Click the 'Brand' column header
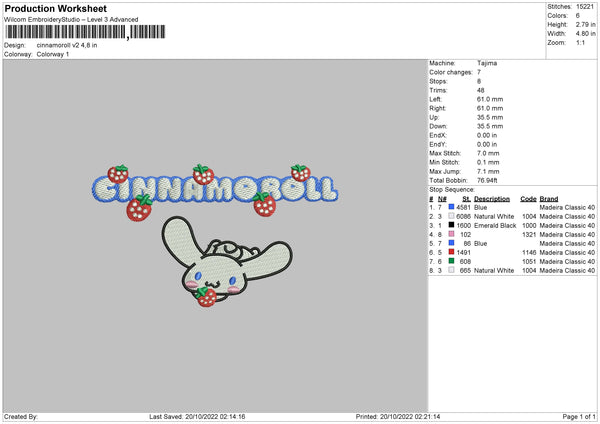The image size is (600, 424). tap(549, 199)
